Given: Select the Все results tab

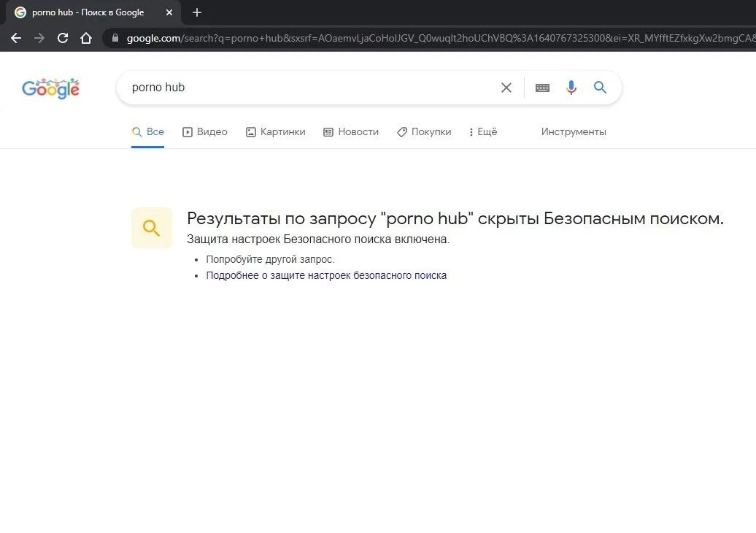Looking at the screenshot, I should pos(148,131).
